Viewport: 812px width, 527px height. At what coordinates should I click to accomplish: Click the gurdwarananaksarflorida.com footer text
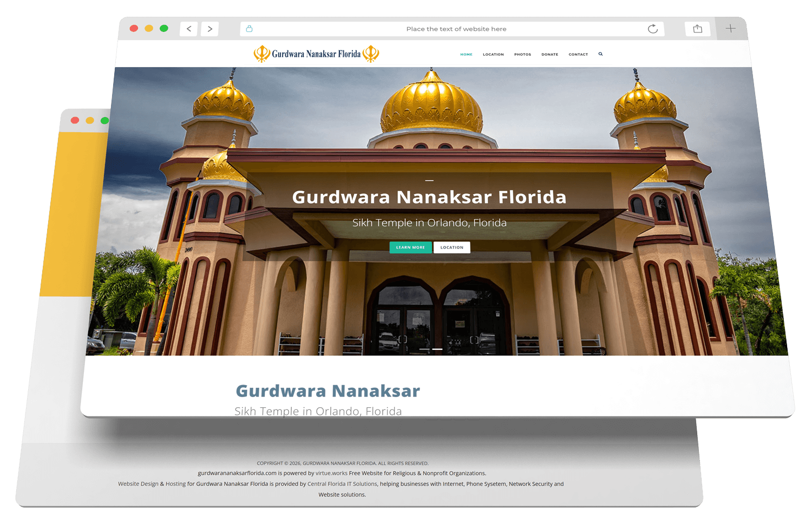pyautogui.click(x=237, y=473)
